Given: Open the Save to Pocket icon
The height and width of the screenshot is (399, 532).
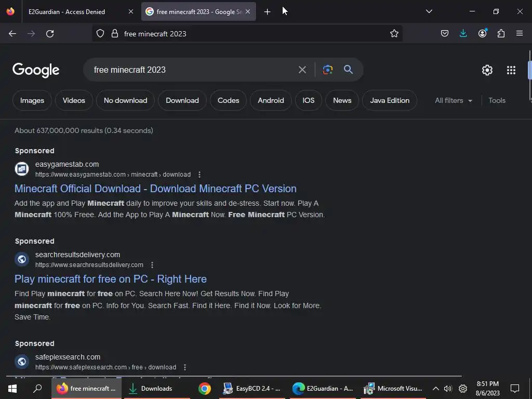Looking at the screenshot, I should [445, 34].
